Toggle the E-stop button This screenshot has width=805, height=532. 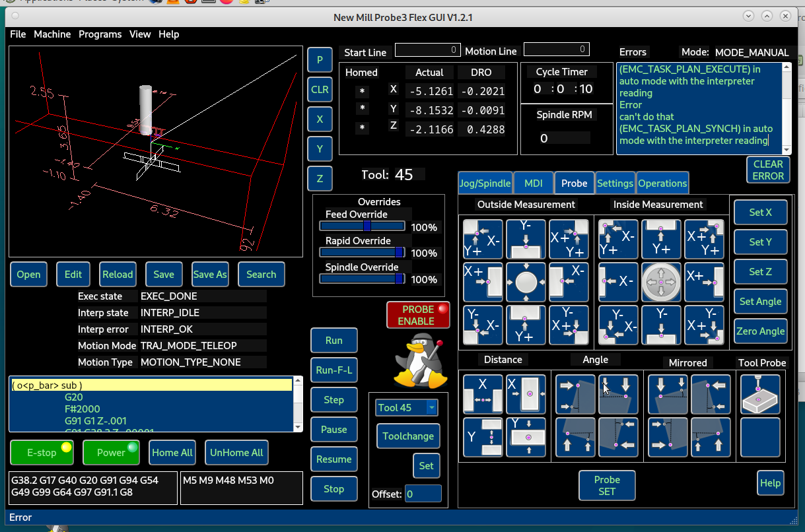42,453
